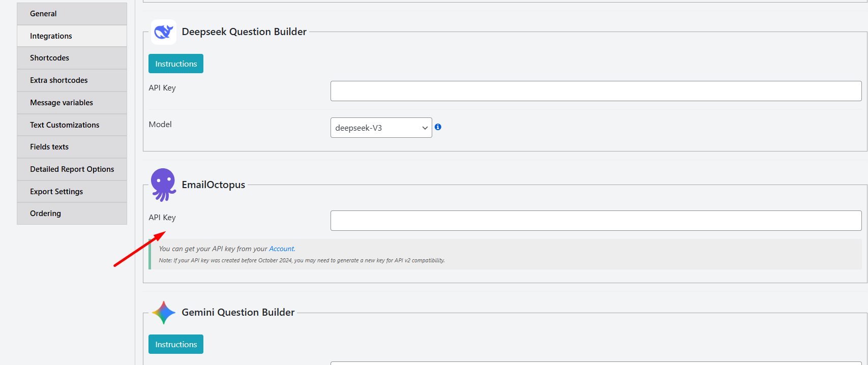The height and width of the screenshot is (365, 868).
Task: Focus the EmailOctopus API Key input field
Action: tap(596, 221)
